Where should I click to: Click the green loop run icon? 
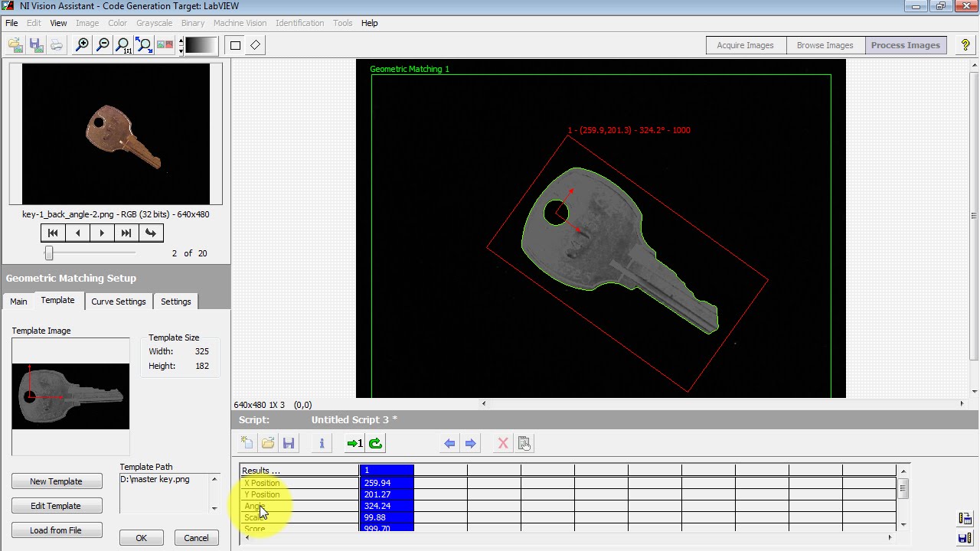(x=375, y=443)
